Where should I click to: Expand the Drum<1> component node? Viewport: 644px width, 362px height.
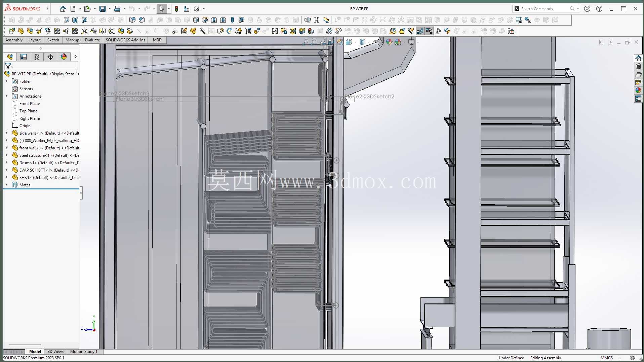(7, 162)
